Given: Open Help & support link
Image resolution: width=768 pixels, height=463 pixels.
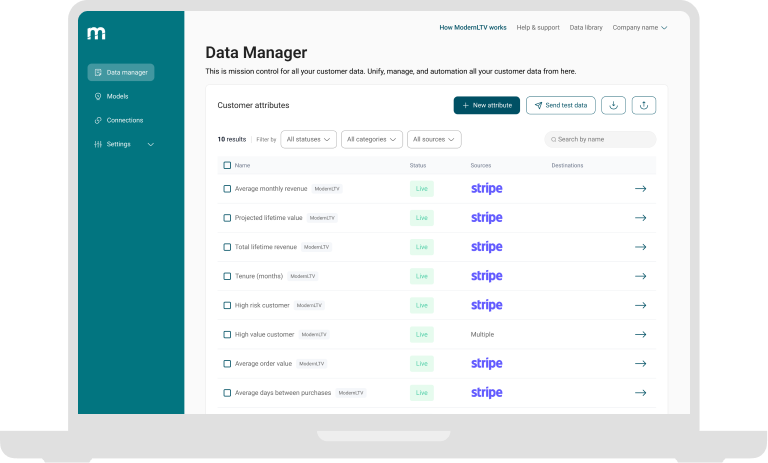Looking at the screenshot, I should tap(538, 27).
